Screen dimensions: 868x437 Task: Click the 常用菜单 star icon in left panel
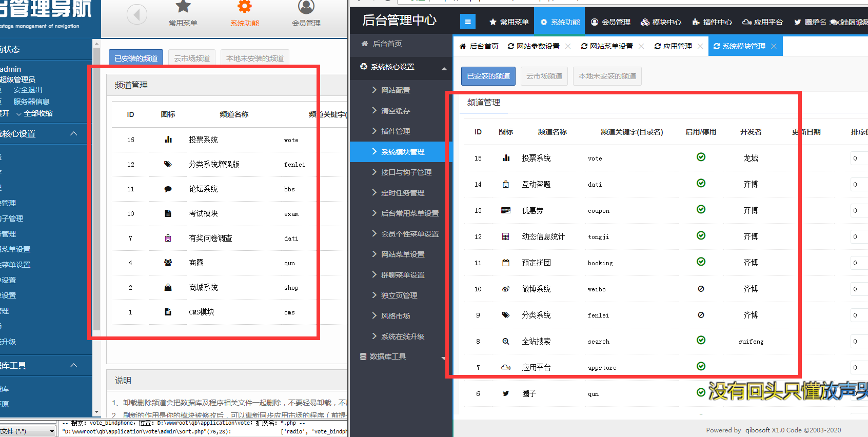(x=183, y=7)
